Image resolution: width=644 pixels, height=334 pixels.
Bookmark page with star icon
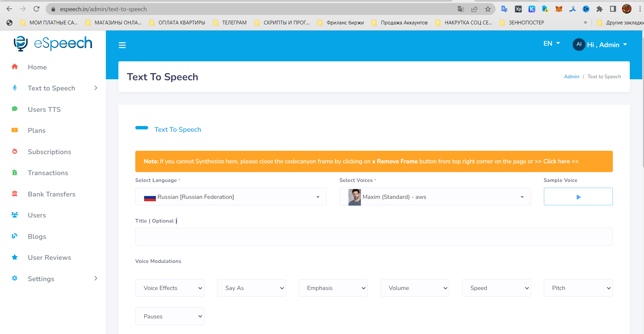487,9
